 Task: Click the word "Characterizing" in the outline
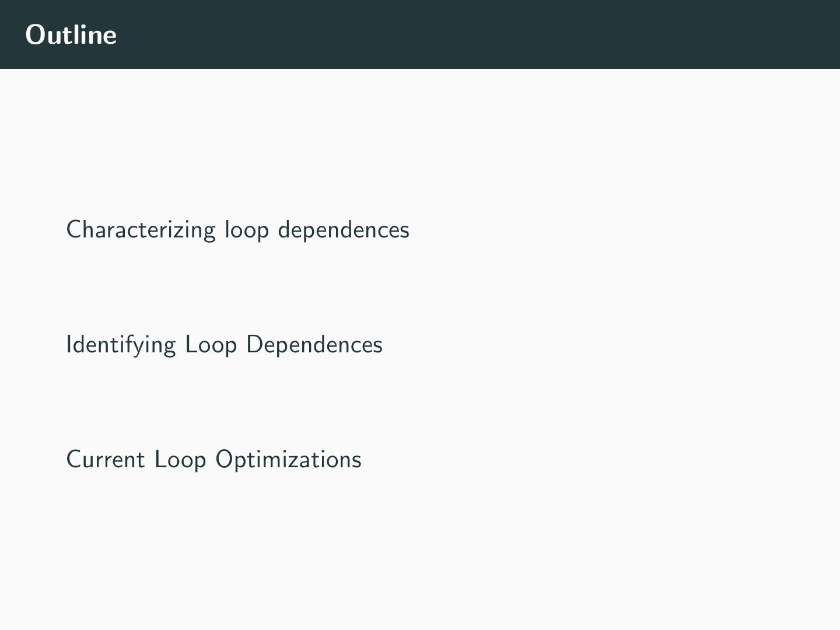coord(141,230)
